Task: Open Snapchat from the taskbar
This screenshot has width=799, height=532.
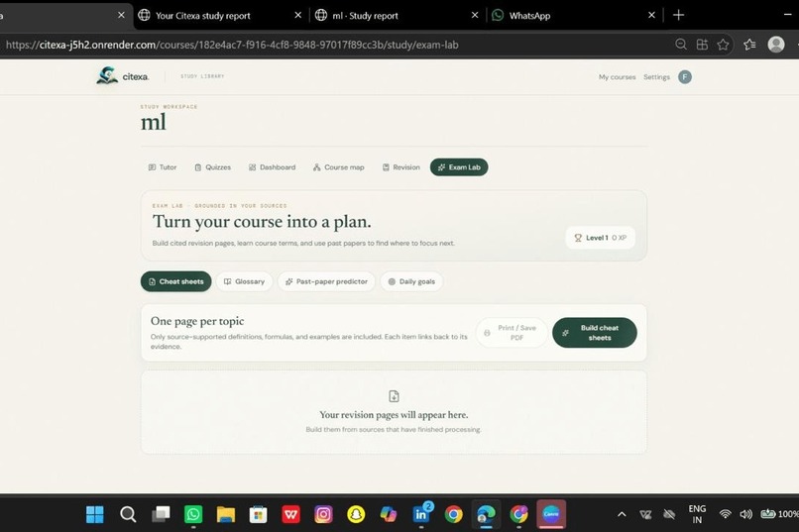Action: tap(356, 514)
